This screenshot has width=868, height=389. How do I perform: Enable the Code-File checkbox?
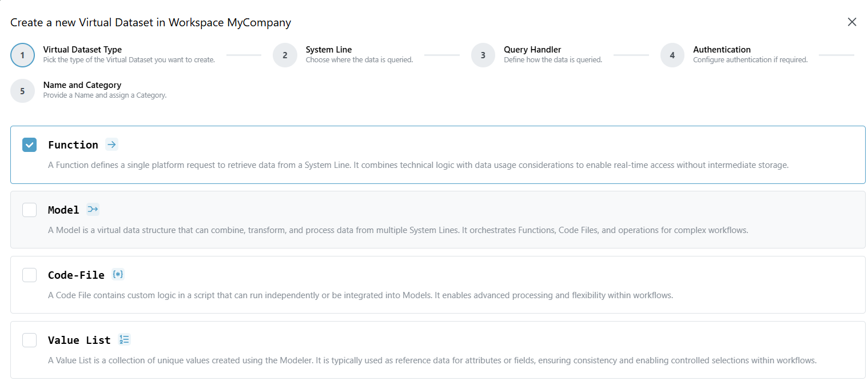(30, 275)
